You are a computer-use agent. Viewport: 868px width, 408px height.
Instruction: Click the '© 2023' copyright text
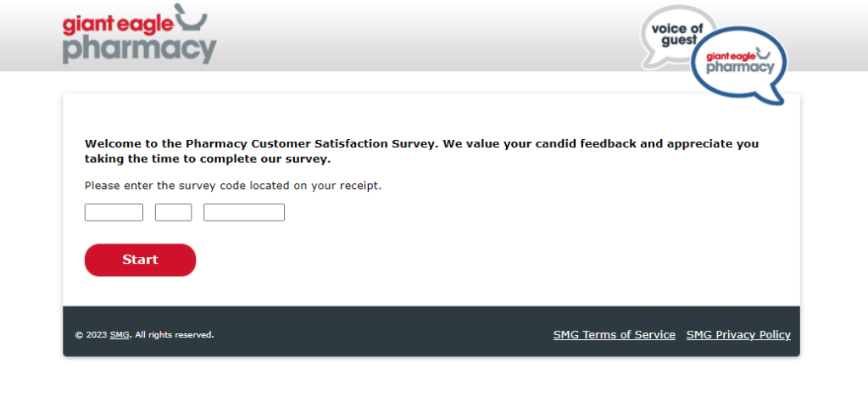point(92,335)
